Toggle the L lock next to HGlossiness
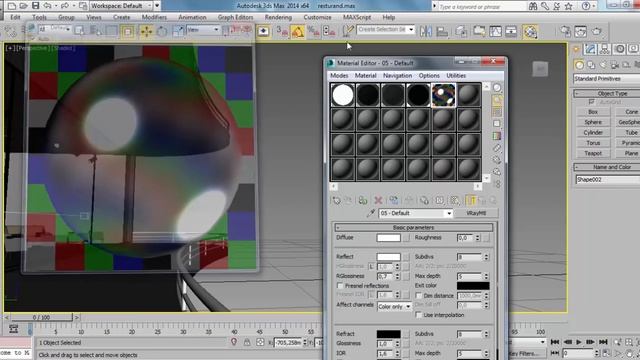The image size is (640, 360). [x=371, y=267]
